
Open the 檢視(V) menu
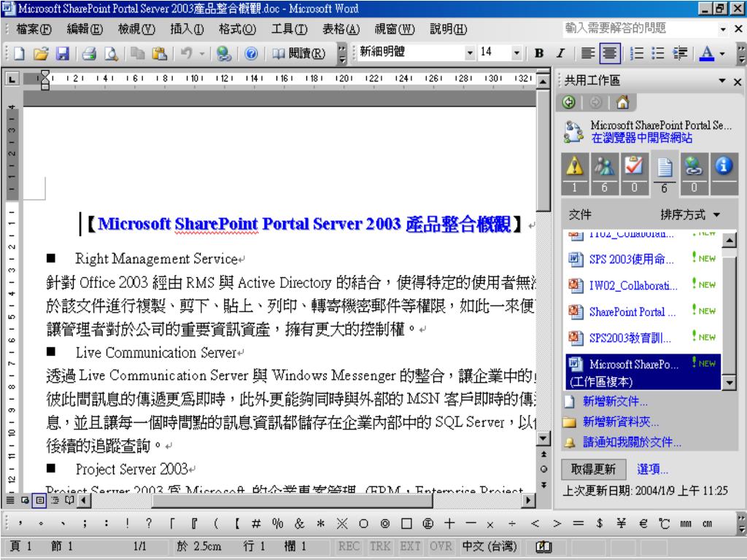point(136,29)
